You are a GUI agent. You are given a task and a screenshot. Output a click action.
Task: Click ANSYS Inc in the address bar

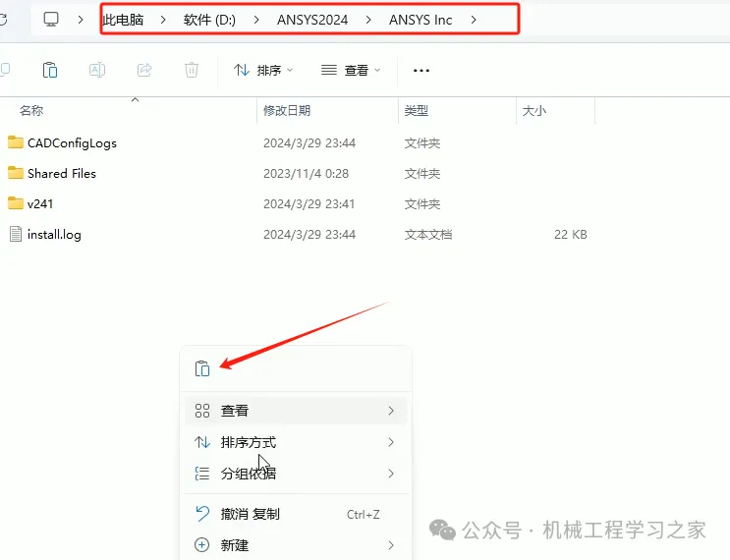(x=421, y=20)
